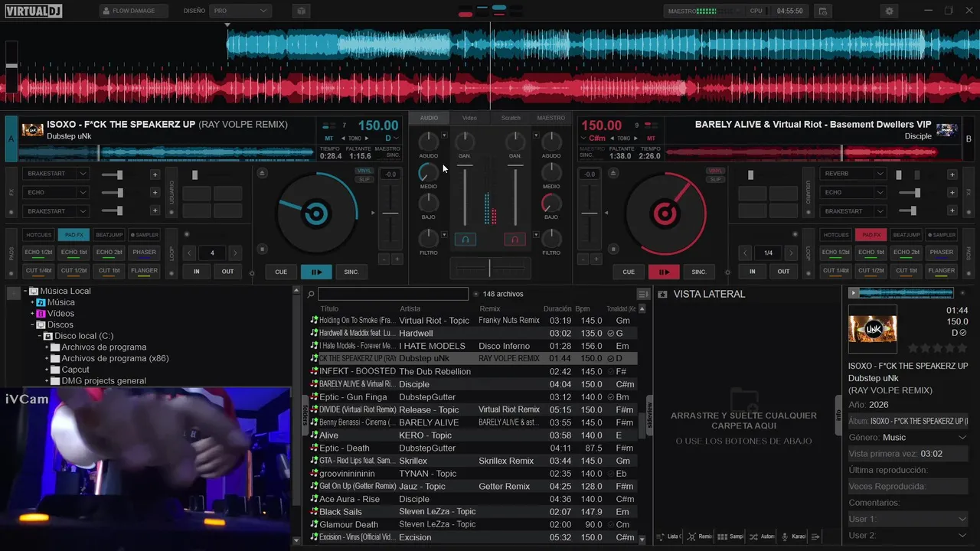Open Automix in the side view toolbar
The height and width of the screenshot is (551, 980).
point(762,536)
